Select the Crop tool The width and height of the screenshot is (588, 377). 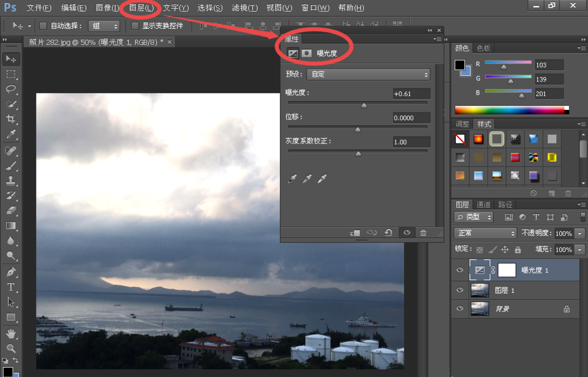point(11,119)
